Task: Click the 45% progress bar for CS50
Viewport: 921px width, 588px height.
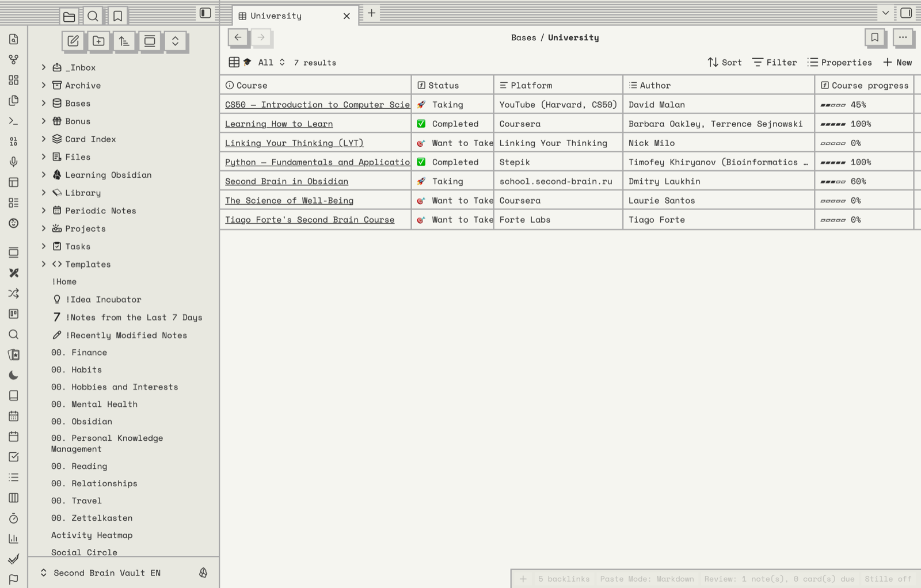Action: (844, 105)
